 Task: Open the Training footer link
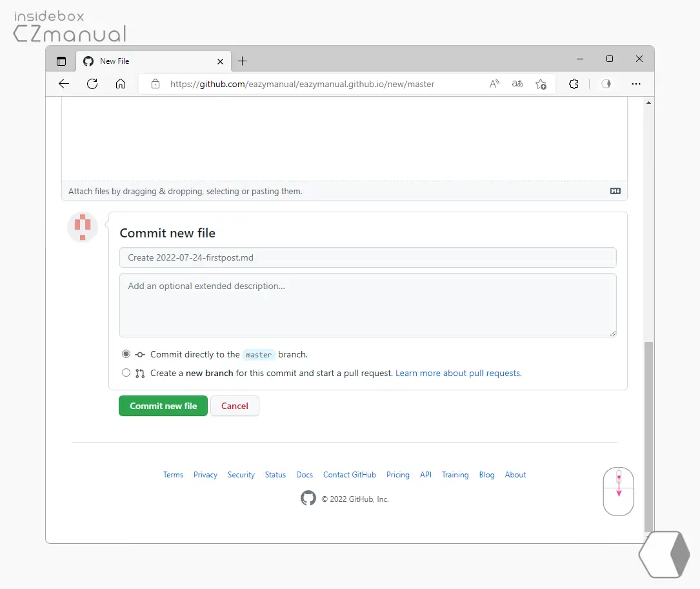click(x=455, y=475)
